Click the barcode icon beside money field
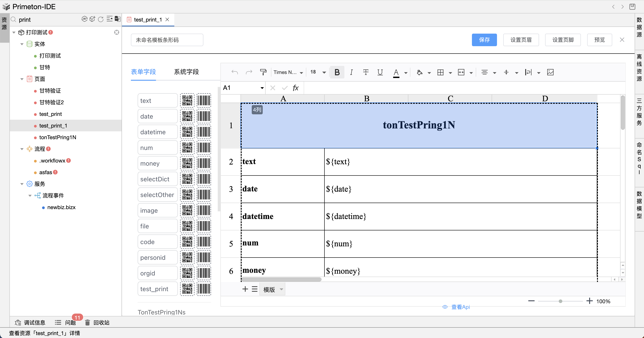 (204, 163)
